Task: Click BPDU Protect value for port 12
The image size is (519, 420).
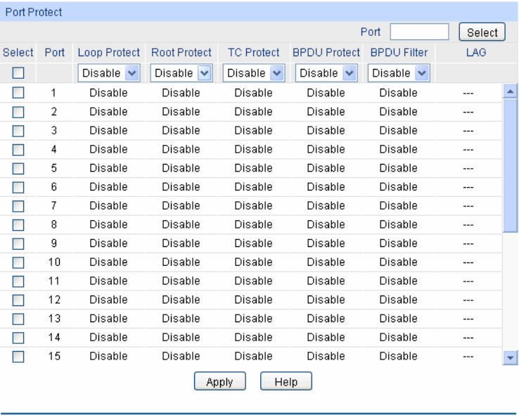Action: 326,300
